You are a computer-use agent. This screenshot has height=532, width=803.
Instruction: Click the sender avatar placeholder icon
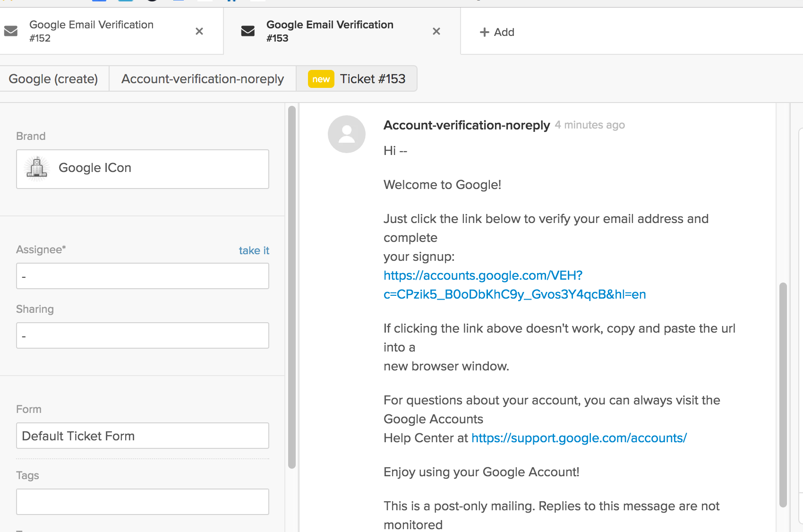tap(347, 134)
